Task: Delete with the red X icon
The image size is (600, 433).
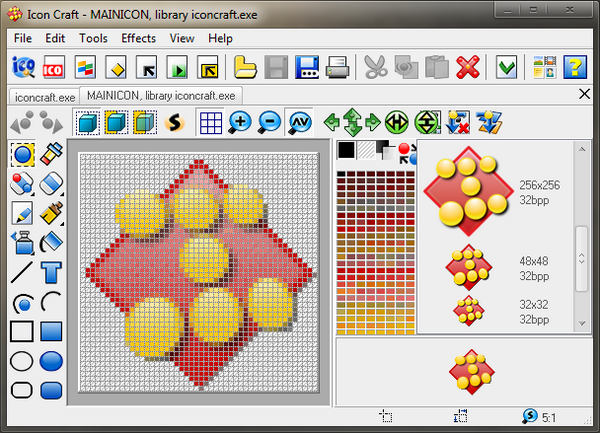Action: [468, 67]
